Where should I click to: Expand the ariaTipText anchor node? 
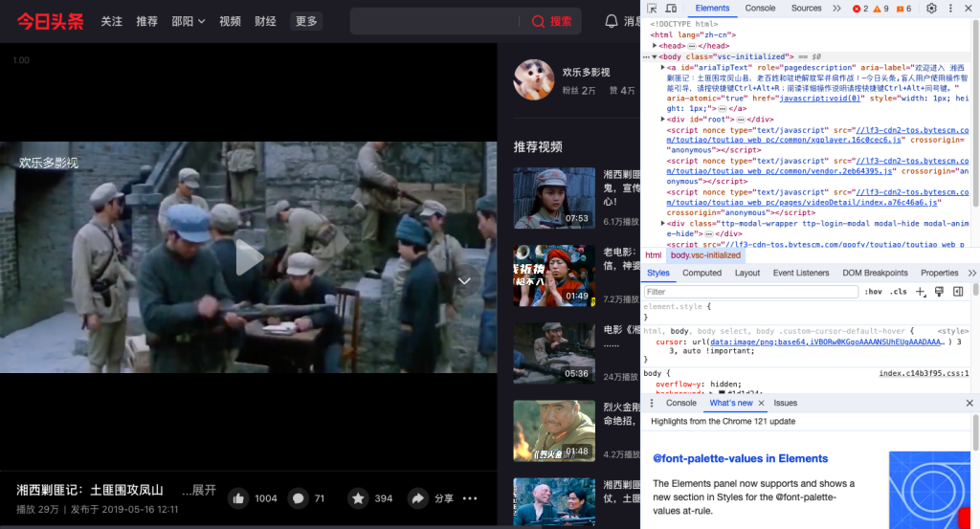tap(662, 68)
